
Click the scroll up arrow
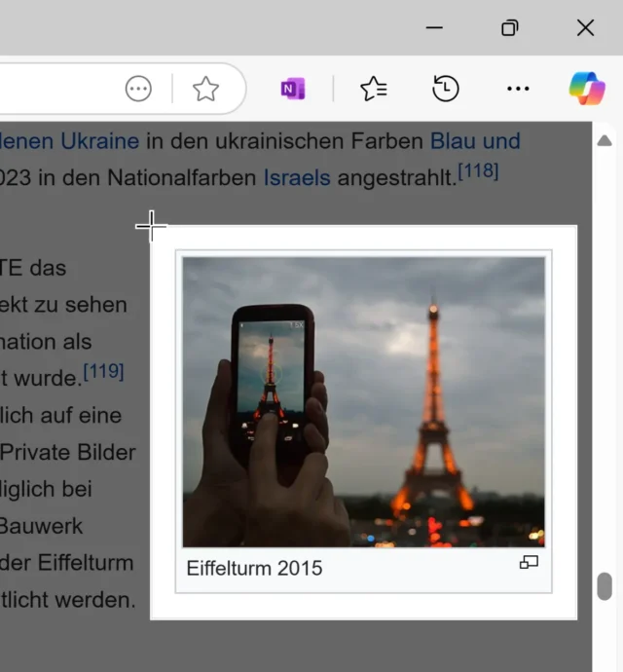click(605, 141)
